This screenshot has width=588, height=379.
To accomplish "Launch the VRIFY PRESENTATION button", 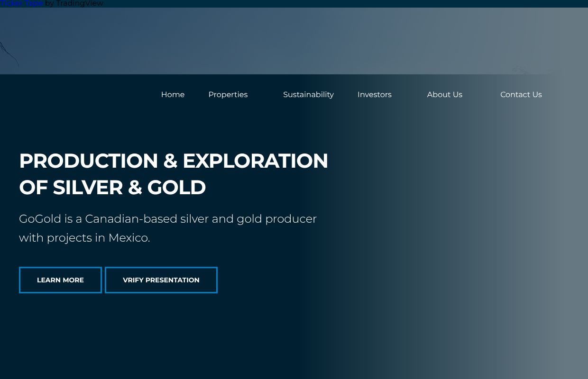I will (x=161, y=280).
